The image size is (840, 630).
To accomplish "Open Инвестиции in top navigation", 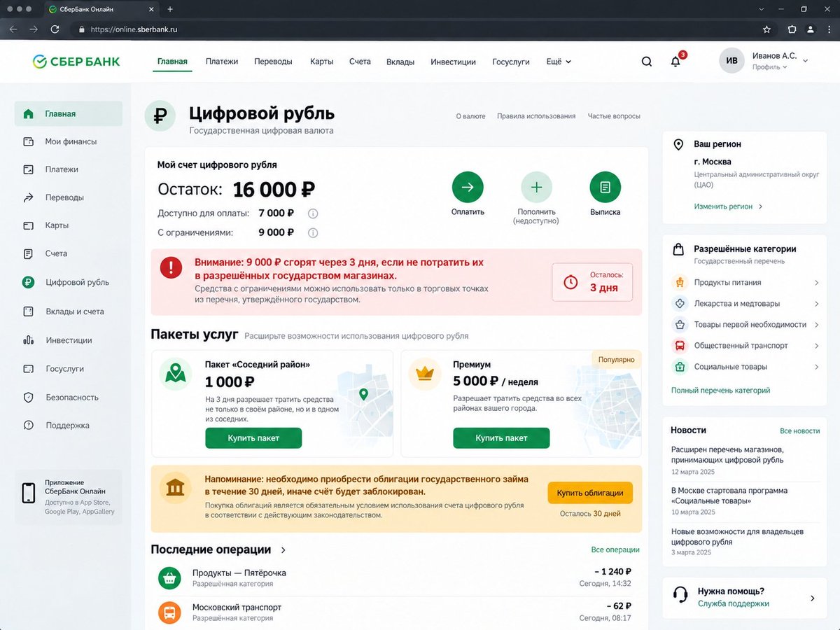I will (x=453, y=62).
